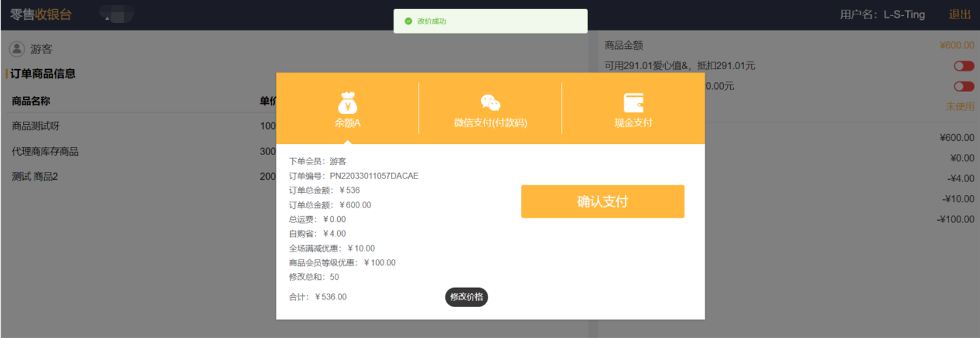This screenshot has height=338, width=980.
Task: Click the 订单总金额 ¥600.00 line
Action: 330,205
